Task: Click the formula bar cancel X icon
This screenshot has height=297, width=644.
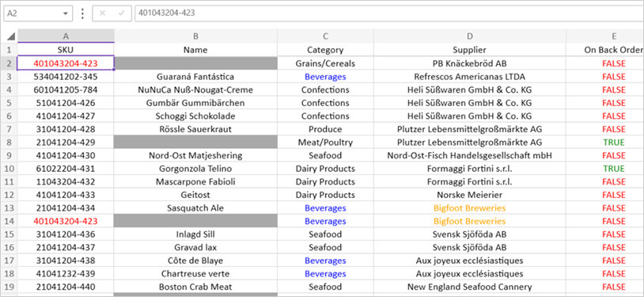Action: (102, 13)
